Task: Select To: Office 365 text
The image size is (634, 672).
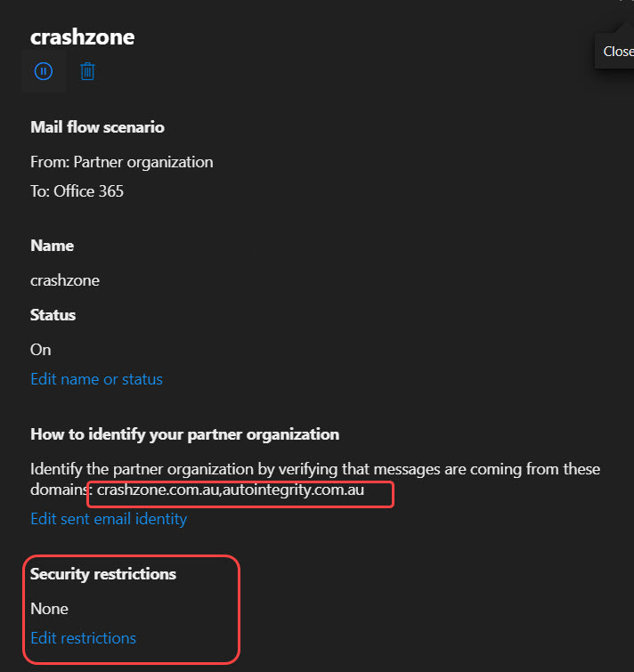Action: click(77, 191)
